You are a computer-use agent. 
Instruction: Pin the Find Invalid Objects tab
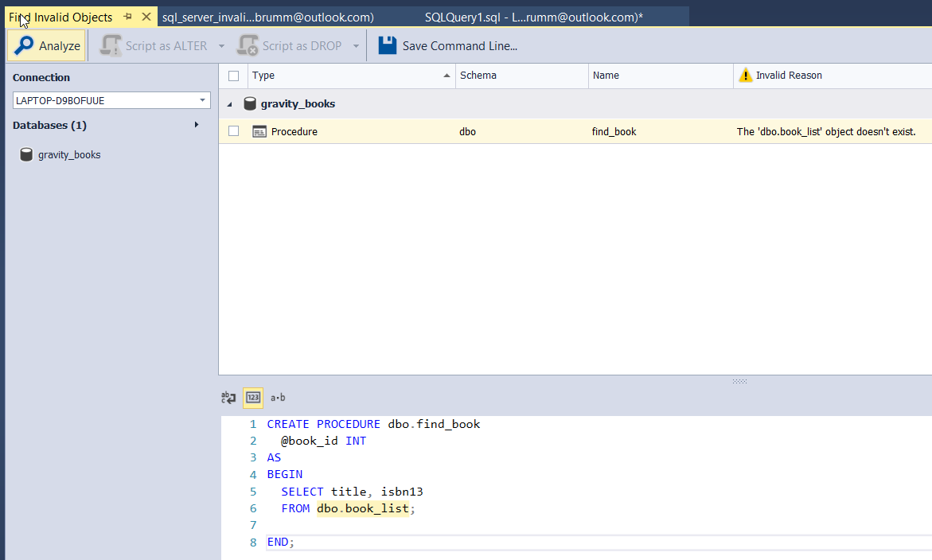click(x=128, y=17)
